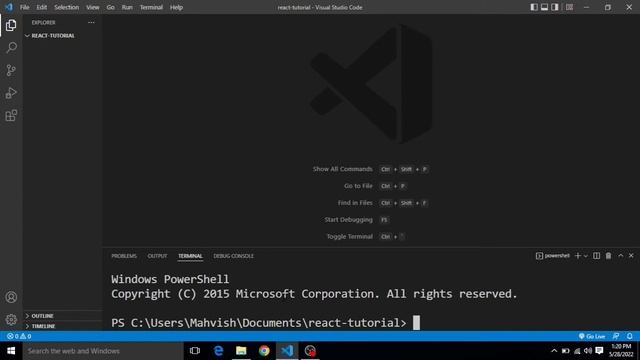Click the terminal prompt input area

416,323
